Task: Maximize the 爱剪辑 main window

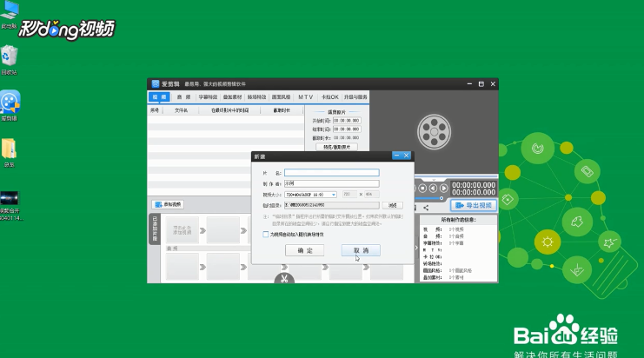Action: point(481,83)
